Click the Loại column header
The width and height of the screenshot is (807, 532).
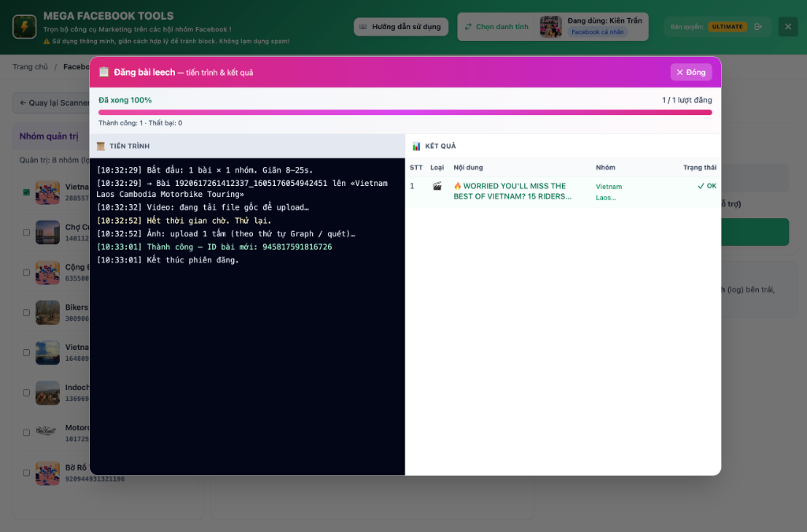(437, 168)
